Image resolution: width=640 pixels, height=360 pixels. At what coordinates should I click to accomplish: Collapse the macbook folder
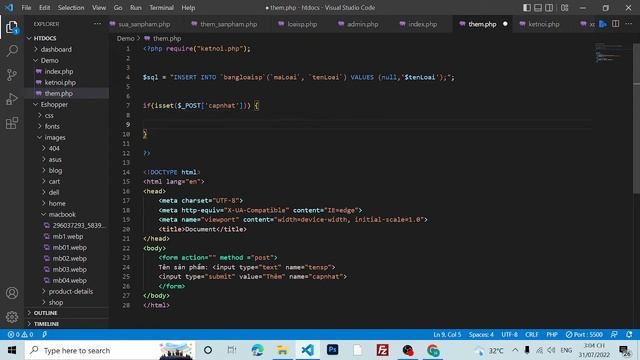pyautogui.click(x=62, y=214)
